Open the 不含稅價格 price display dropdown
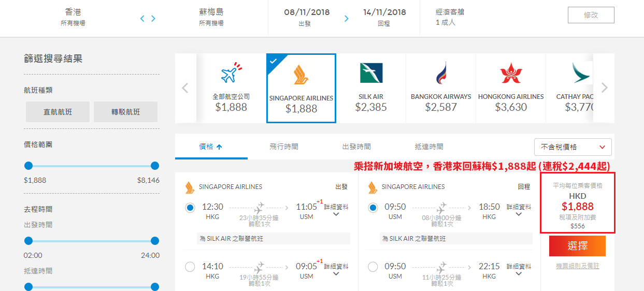Viewport: 644px width, 291px height. pos(573,147)
